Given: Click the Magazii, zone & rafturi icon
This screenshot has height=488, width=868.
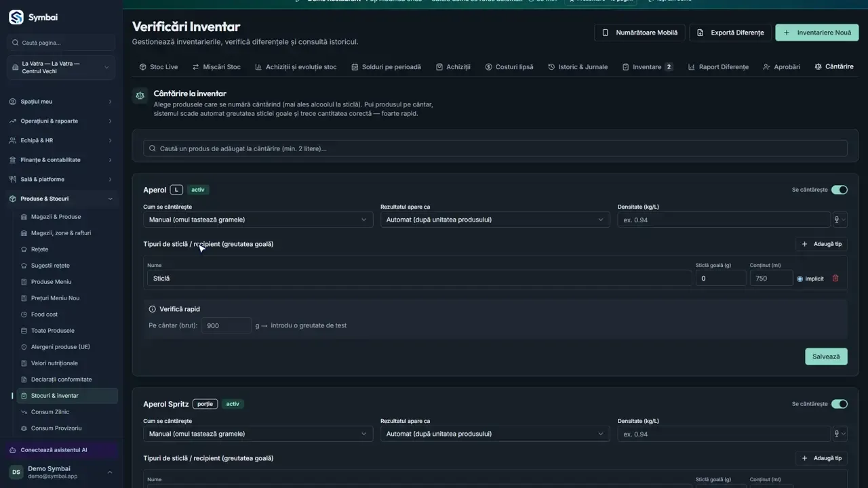Looking at the screenshot, I should 24,233.
